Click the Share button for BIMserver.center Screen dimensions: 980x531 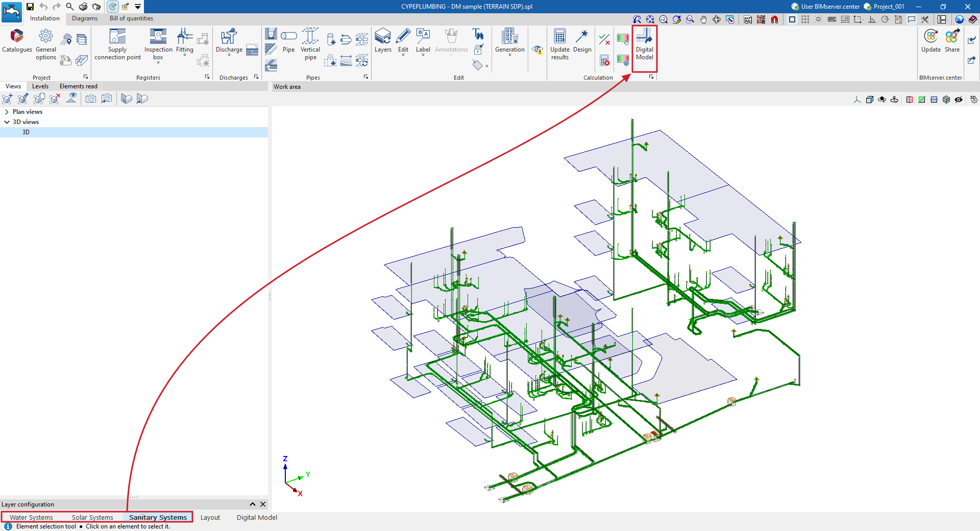tap(952, 41)
